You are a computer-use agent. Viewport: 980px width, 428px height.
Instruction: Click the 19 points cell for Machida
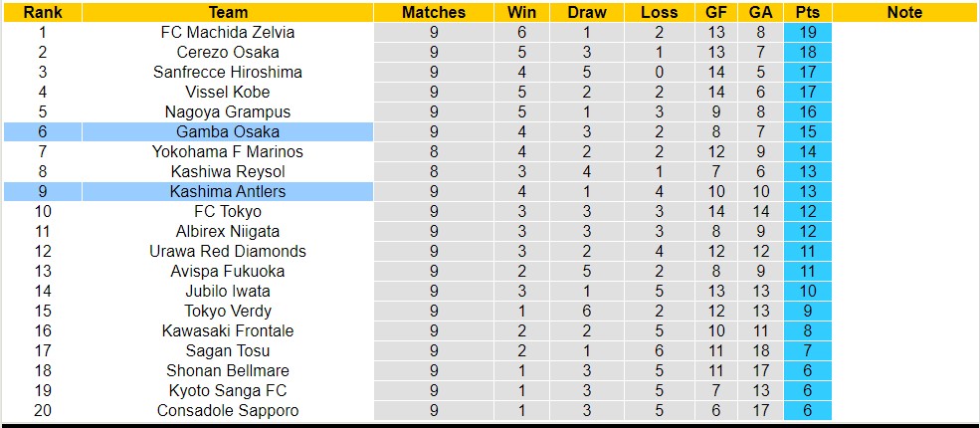(x=807, y=32)
